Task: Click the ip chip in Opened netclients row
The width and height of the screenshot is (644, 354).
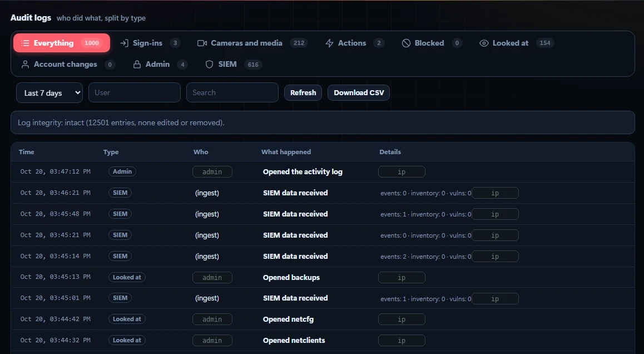Action: [402, 341]
